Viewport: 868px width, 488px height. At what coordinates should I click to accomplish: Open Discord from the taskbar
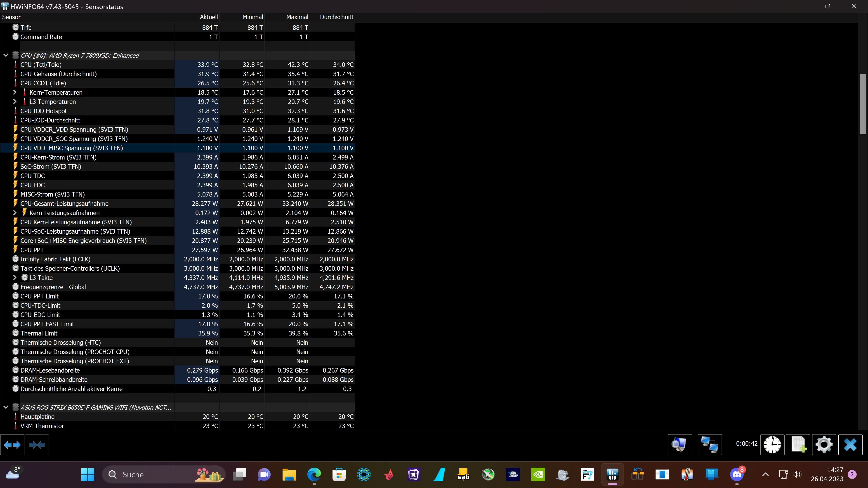click(737, 474)
